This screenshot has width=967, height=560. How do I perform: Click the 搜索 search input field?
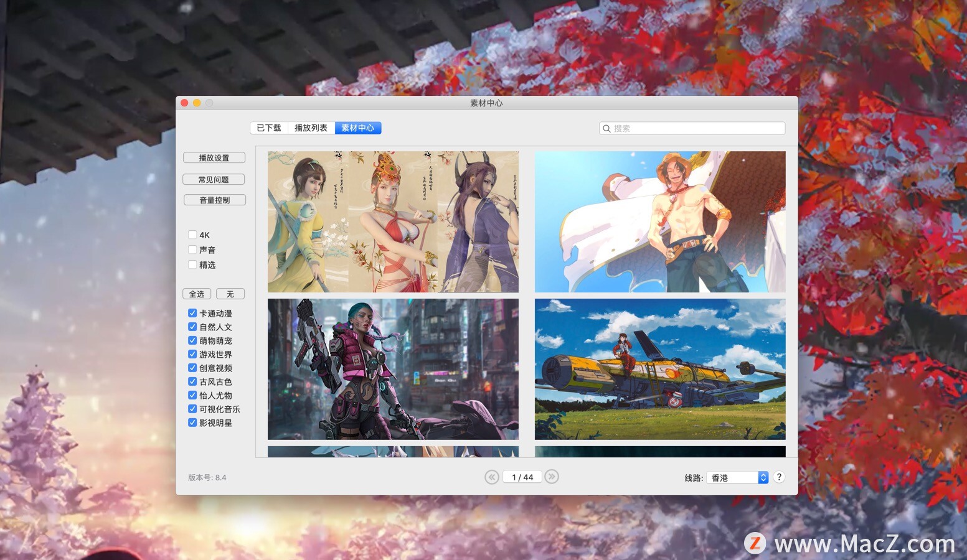(692, 128)
